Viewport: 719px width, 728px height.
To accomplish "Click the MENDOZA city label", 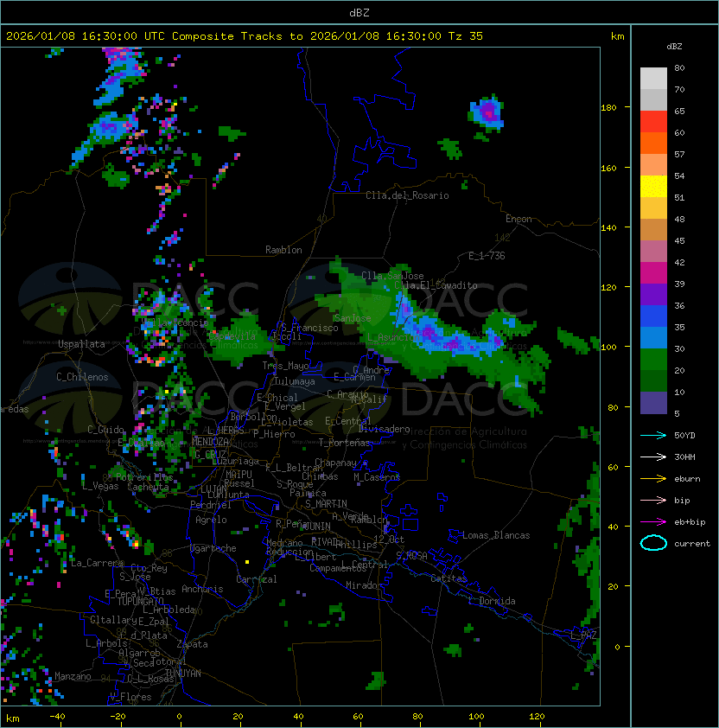I will pos(211,442).
